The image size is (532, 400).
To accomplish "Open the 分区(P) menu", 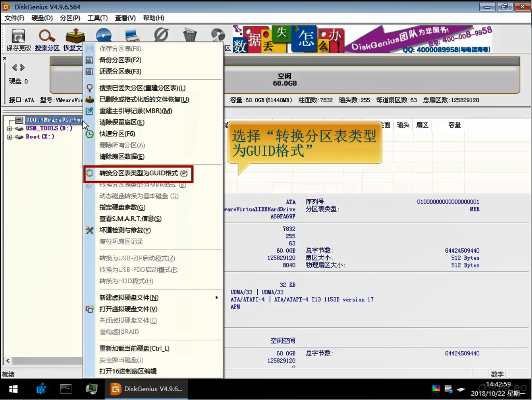I will (x=70, y=18).
